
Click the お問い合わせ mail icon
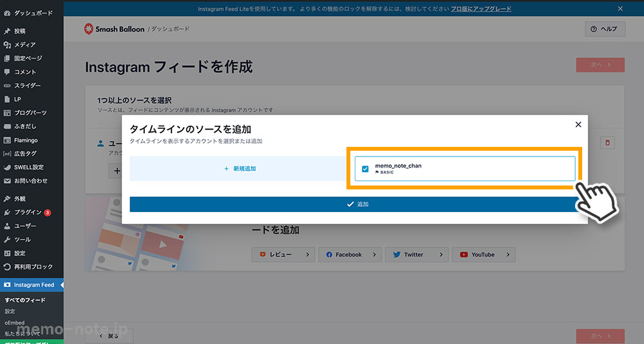click(7, 181)
